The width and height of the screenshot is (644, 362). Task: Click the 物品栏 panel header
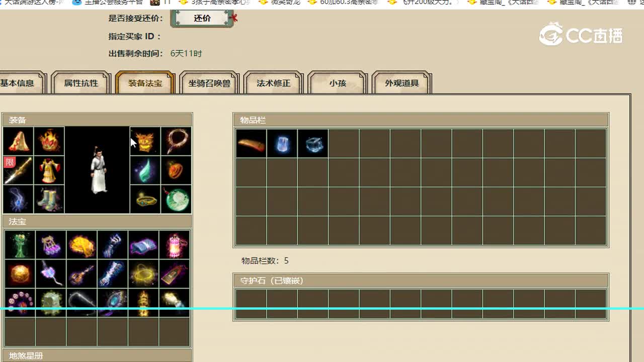[x=421, y=120]
